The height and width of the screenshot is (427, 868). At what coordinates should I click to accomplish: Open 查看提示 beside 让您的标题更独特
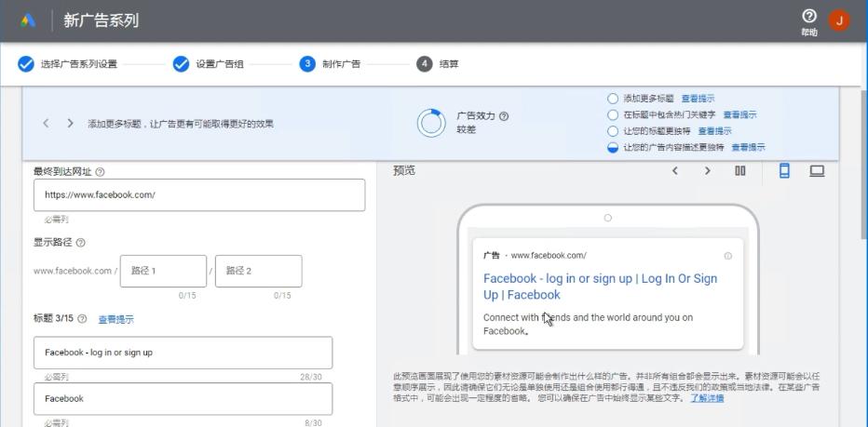[714, 131]
